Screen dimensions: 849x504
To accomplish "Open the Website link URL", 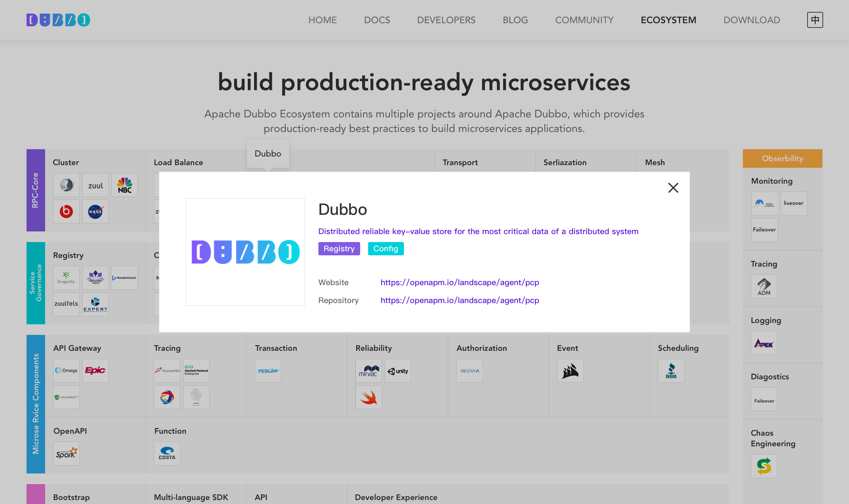I will pos(459,282).
